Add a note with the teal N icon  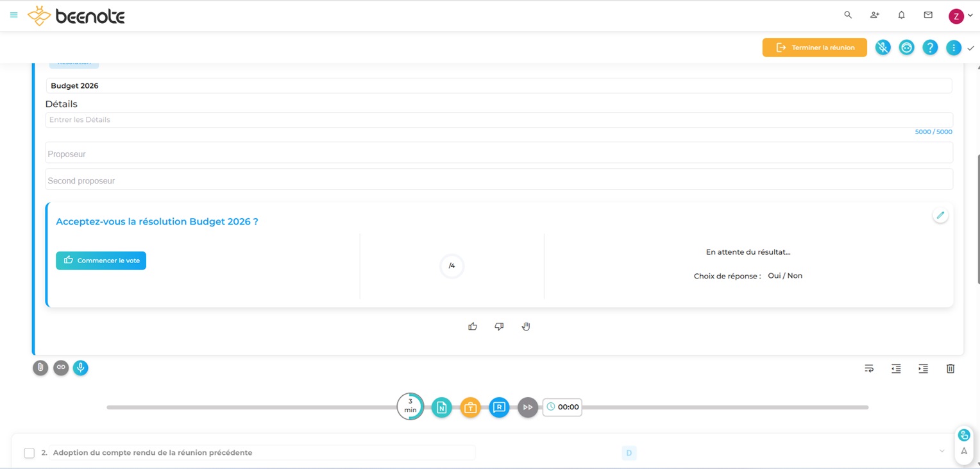click(441, 407)
